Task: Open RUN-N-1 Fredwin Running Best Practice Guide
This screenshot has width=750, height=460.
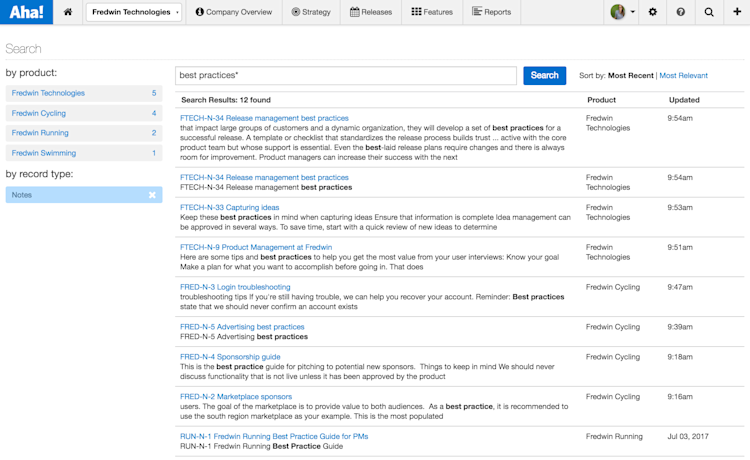Action: coord(274,436)
